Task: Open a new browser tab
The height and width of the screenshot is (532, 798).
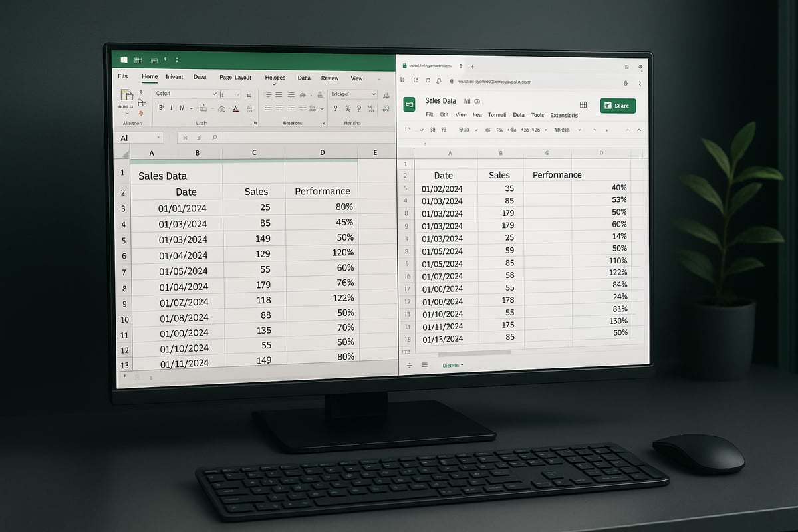Action: click(x=472, y=66)
